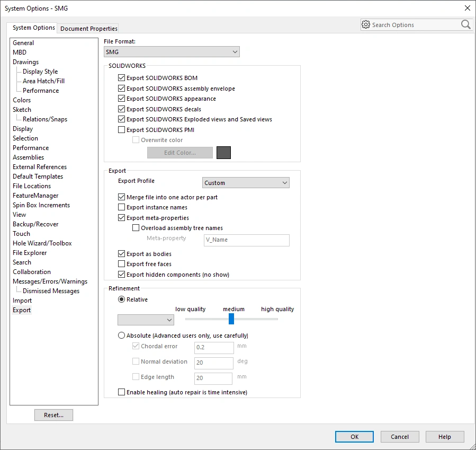The image size is (476, 450).
Task: Open Help for this dialog
Action: (x=445, y=437)
